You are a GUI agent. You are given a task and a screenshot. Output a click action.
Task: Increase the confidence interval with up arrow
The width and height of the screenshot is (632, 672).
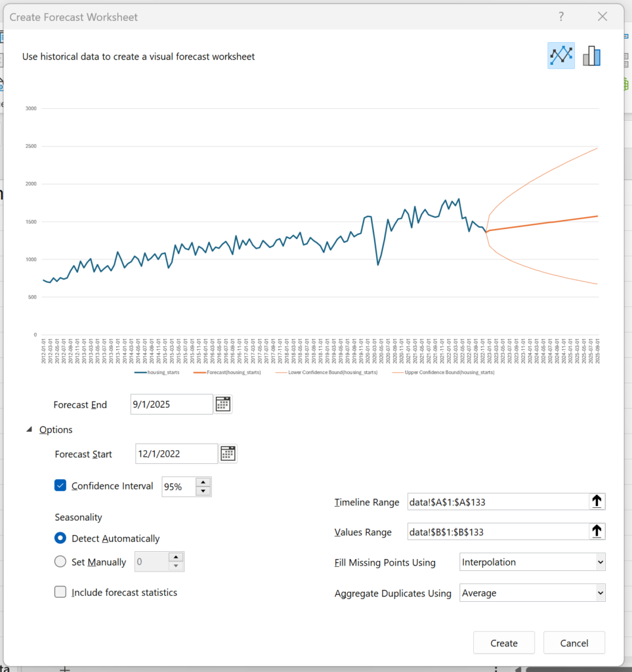(203, 482)
